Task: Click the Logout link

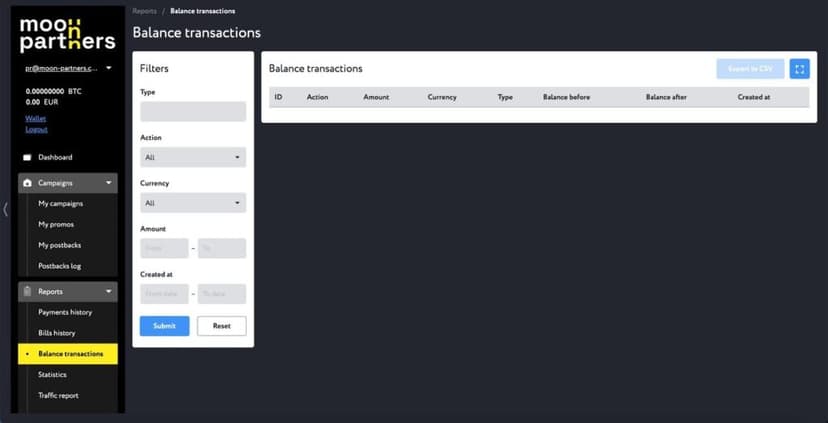Action: coord(36,129)
